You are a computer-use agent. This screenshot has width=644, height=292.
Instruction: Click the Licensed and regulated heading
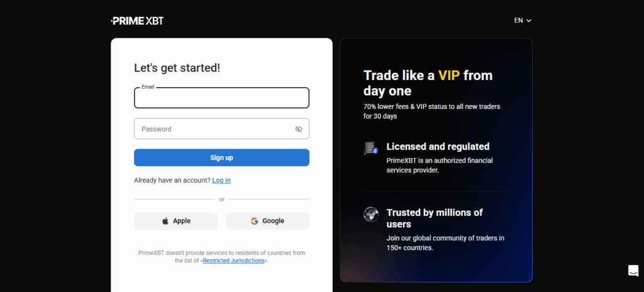pos(438,147)
